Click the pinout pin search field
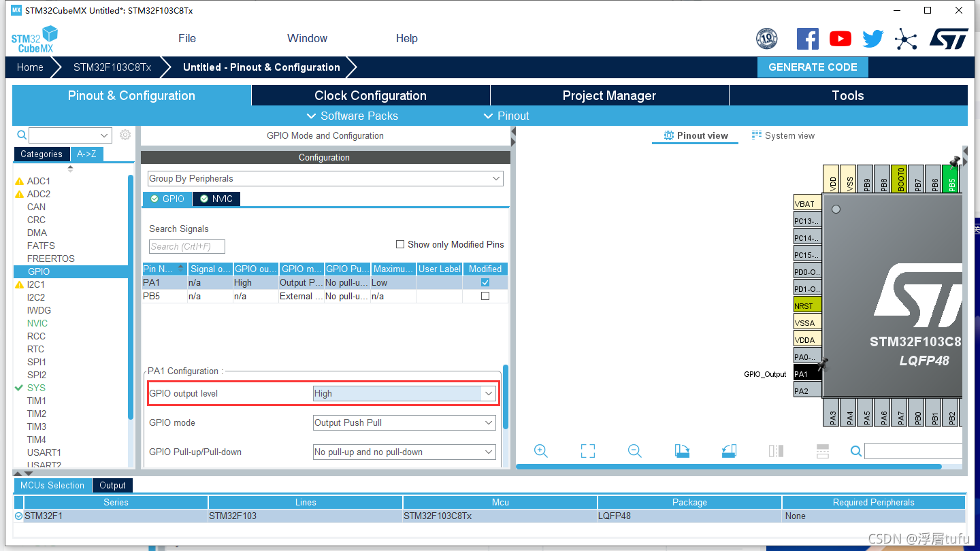This screenshot has width=980, height=551. 913,450
